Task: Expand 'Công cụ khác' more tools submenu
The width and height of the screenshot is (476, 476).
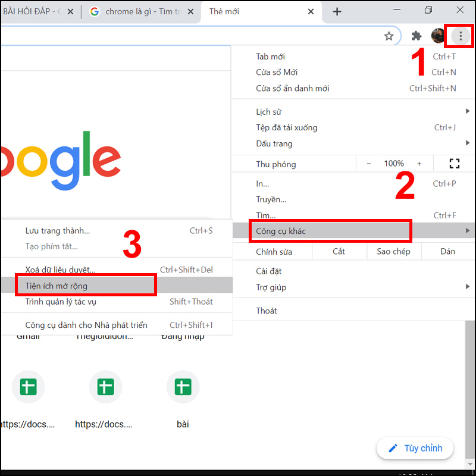Action: pos(353,231)
